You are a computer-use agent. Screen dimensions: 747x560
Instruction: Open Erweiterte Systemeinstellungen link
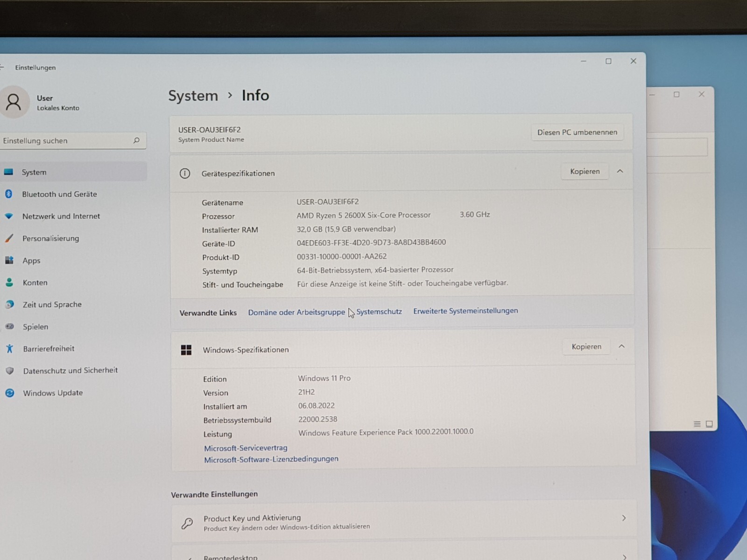click(x=465, y=311)
